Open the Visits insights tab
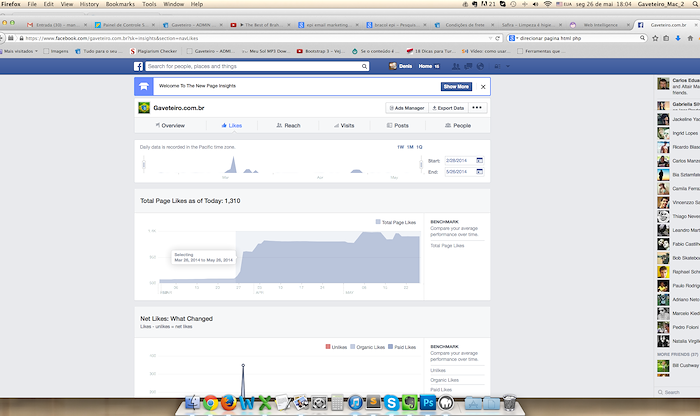Viewport: 700px width, 416px height. pos(344,125)
